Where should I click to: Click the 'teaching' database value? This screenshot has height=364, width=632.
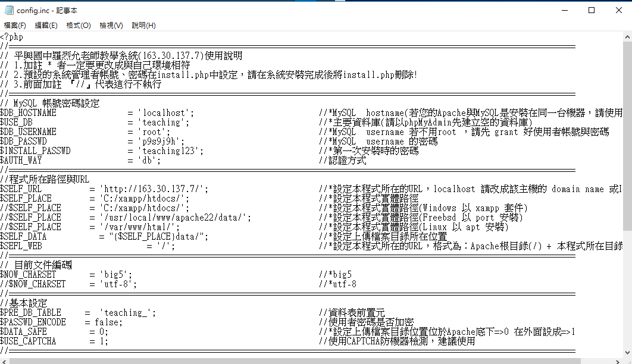163,123
